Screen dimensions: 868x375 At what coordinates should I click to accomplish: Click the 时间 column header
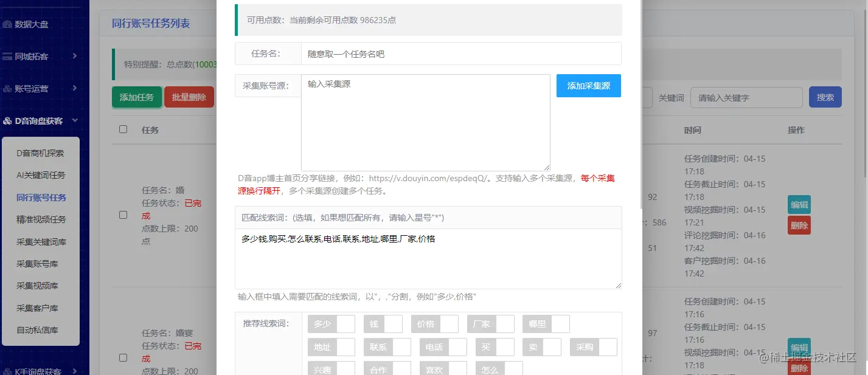pos(692,130)
